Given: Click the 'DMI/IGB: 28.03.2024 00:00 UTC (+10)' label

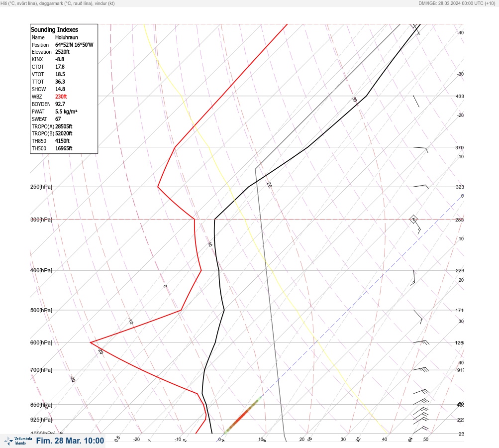Looking at the screenshot, I should 457,3.
